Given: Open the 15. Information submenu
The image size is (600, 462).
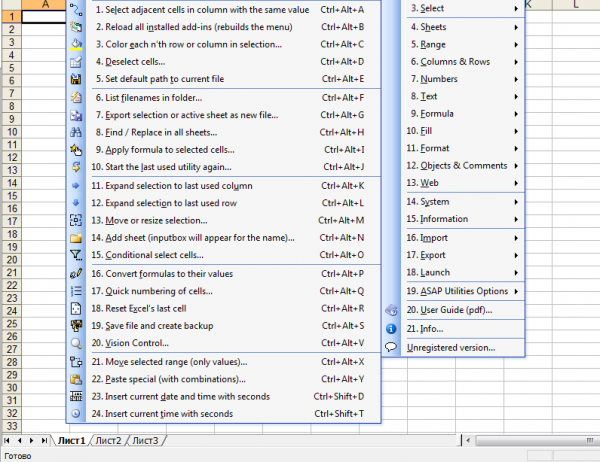Looking at the screenshot, I should point(463,219).
